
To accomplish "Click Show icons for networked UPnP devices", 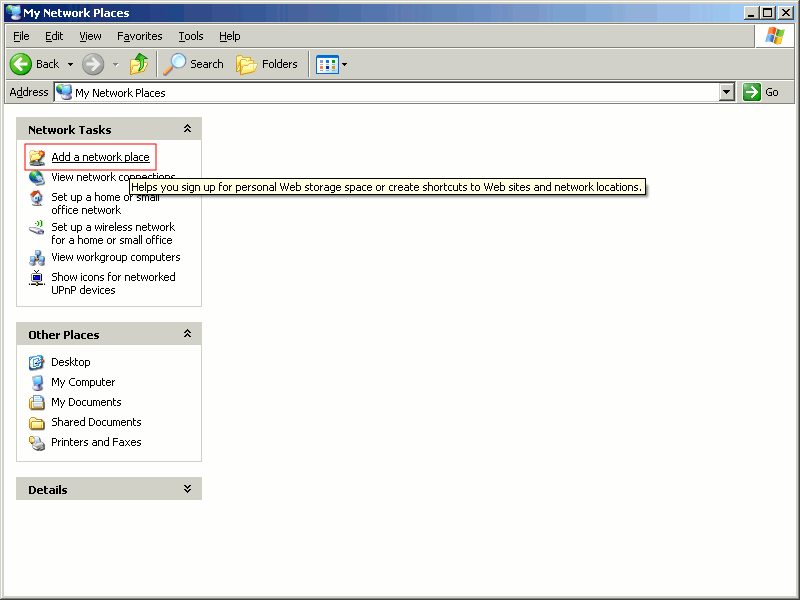I will 113,283.
